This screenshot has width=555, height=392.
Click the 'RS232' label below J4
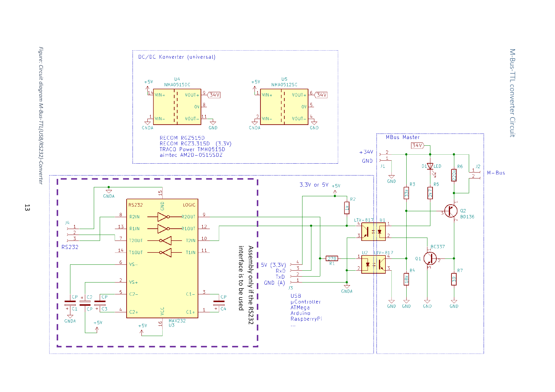[70, 247]
